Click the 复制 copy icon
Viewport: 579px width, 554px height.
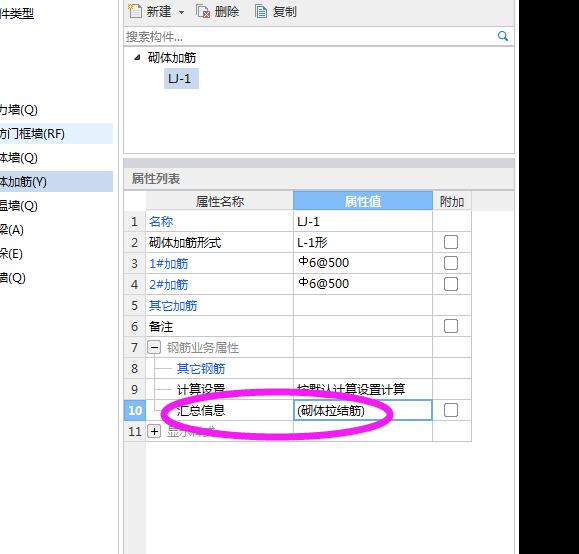(x=261, y=11)
